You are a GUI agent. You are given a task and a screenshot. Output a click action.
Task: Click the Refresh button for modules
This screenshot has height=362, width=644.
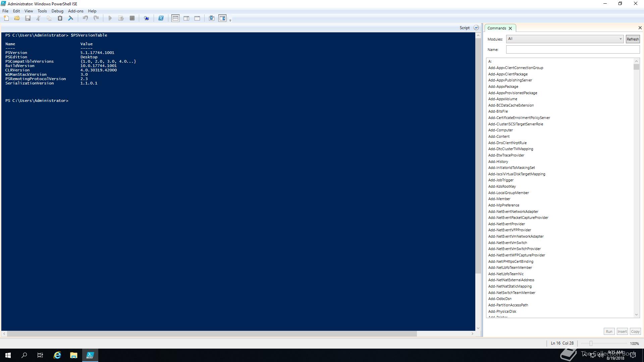(633, 39)
